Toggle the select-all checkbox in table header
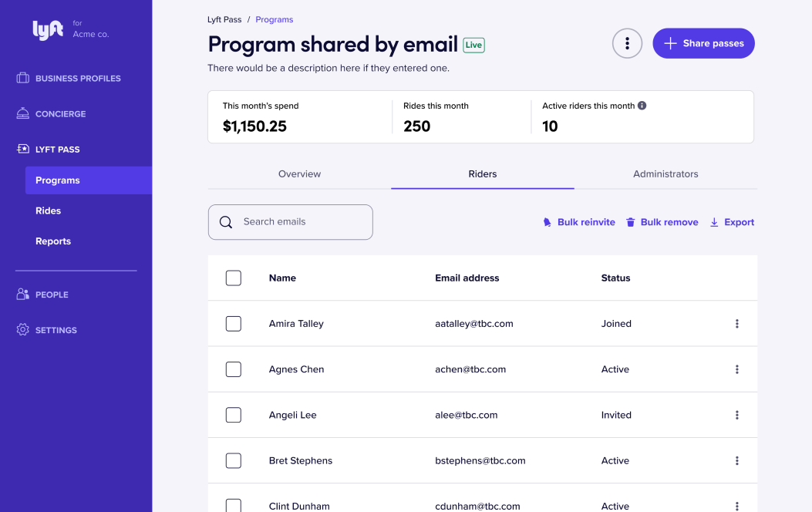The image size is (812, 512). coord(234,278)
